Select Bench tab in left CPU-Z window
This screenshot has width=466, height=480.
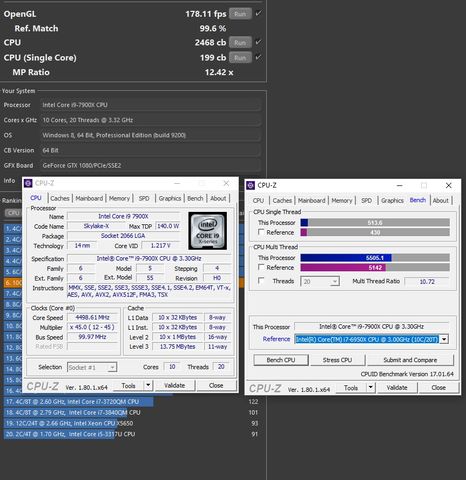point(195,198)
